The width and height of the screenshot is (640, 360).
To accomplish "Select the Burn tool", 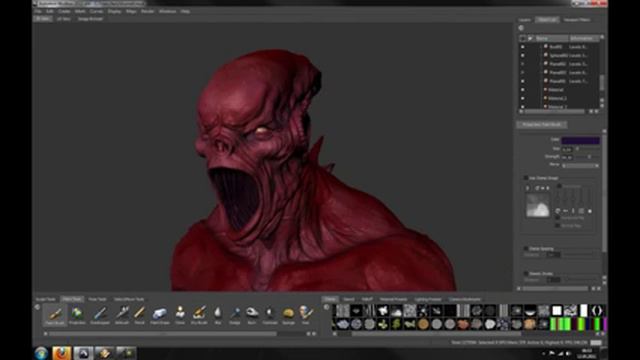I will [252, 315].
